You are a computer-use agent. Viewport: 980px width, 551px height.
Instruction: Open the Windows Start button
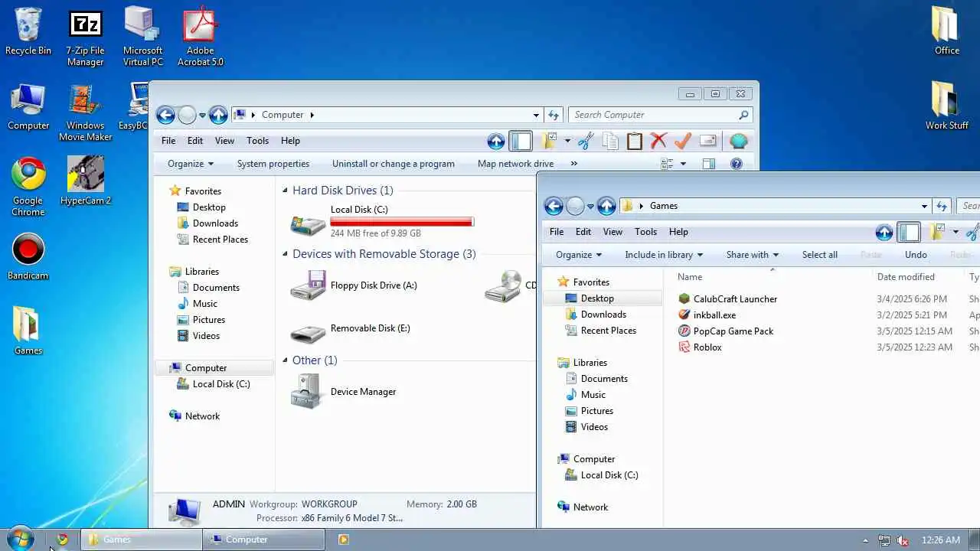(19, 539)
